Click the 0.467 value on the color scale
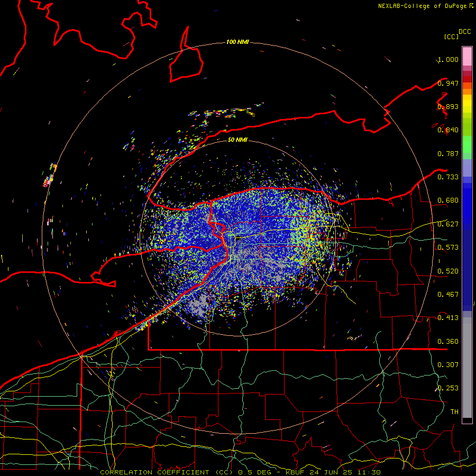 click(x=448, y=295)
